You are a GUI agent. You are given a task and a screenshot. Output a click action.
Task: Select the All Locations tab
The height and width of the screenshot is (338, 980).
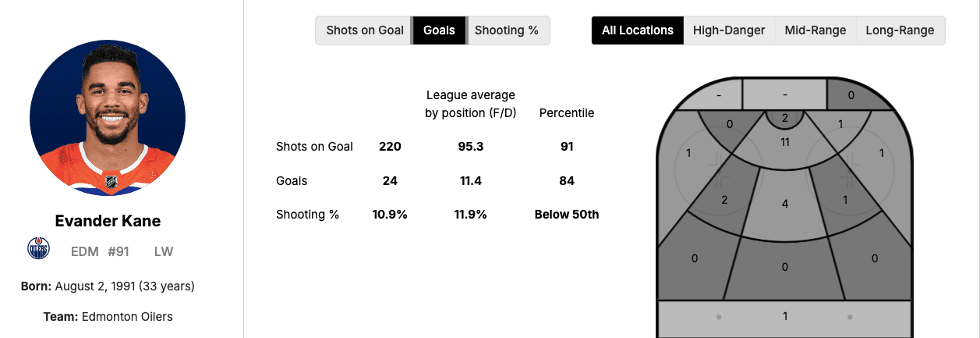tap(637, 30)
